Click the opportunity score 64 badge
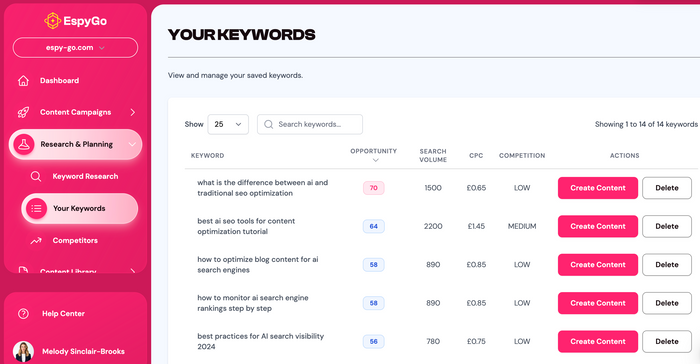 click(x=374, y=226)
